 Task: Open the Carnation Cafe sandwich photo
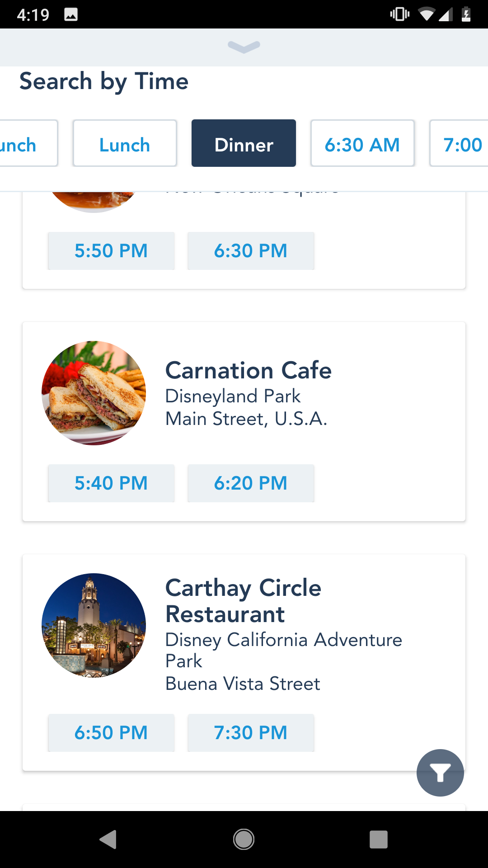94,393
